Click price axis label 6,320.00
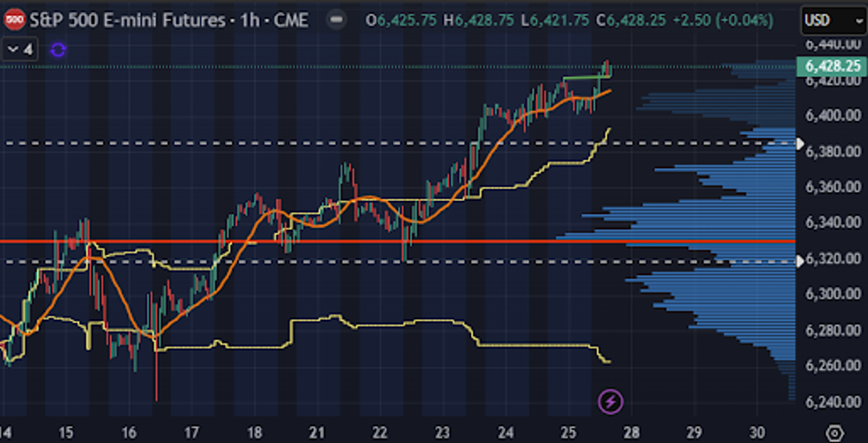Image resolution: width=868 pixels, height=443 pixels. 833,259
